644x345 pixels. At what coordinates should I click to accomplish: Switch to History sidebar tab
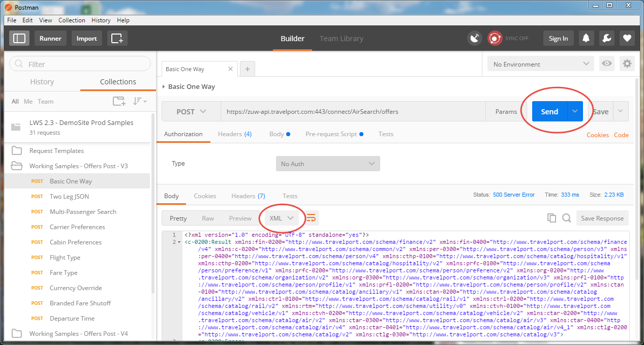click(42, 82)
